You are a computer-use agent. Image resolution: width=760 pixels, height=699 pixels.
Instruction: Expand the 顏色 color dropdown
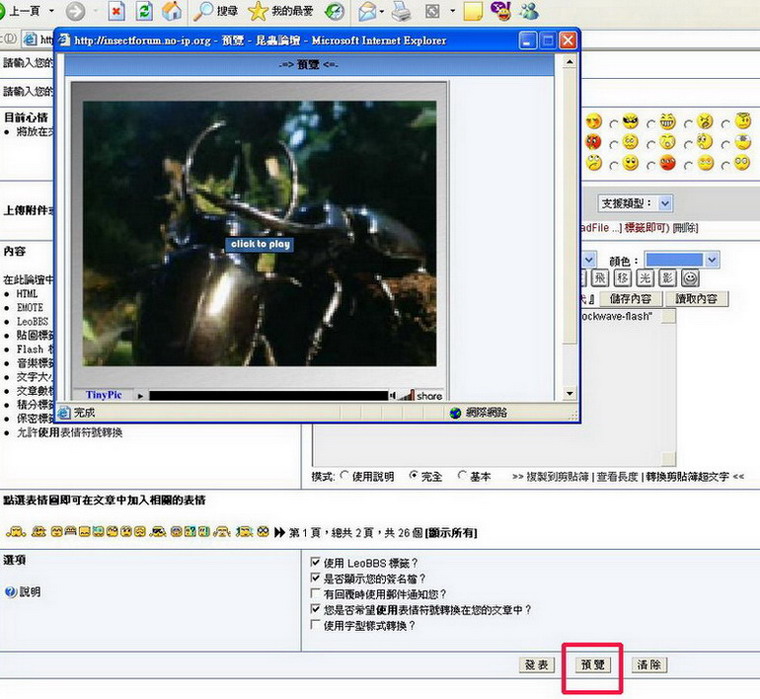(x=712, y=259)
